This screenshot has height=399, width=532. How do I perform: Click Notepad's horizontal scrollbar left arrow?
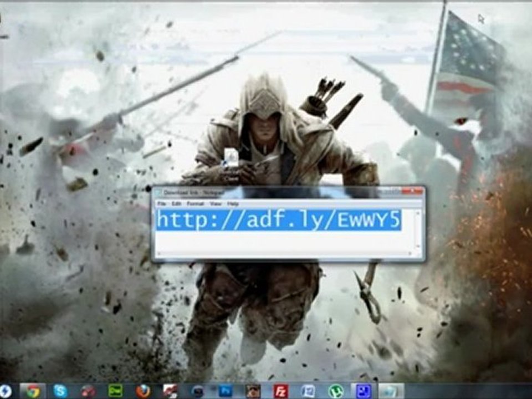point(159,253)
